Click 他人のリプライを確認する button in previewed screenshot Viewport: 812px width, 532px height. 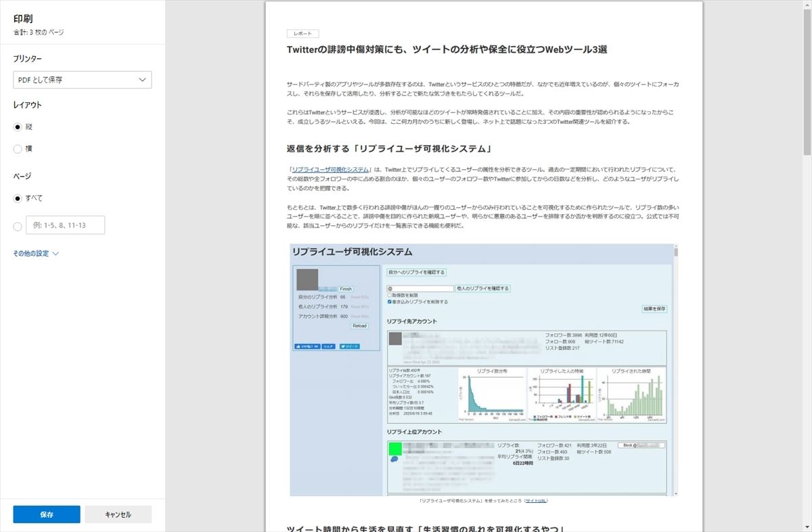[x=482, y=288]
